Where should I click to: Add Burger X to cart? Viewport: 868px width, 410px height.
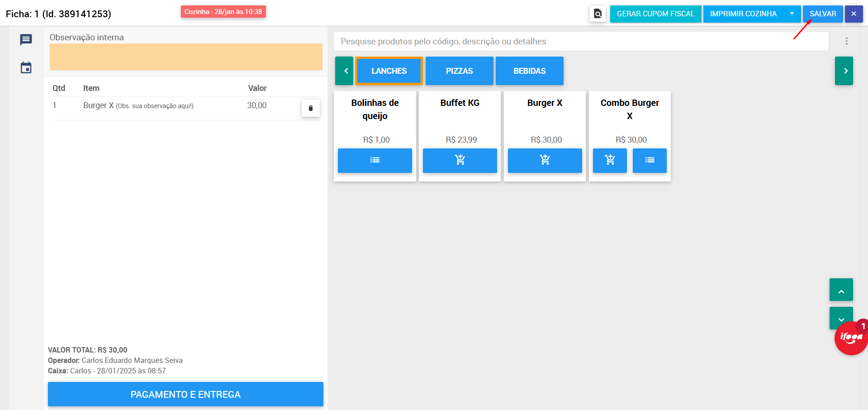pos(545,160)
